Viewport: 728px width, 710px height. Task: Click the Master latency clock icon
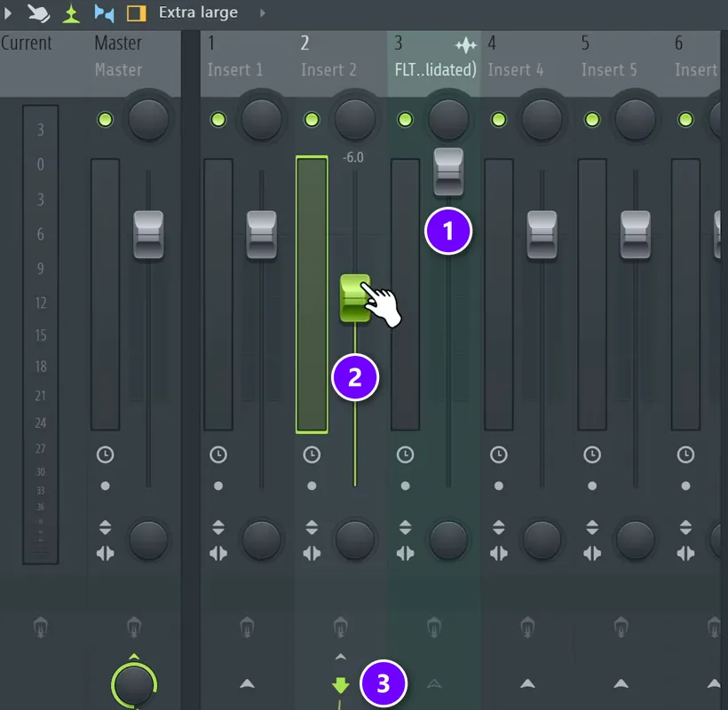pyautogui.click(x=105, y=454)
